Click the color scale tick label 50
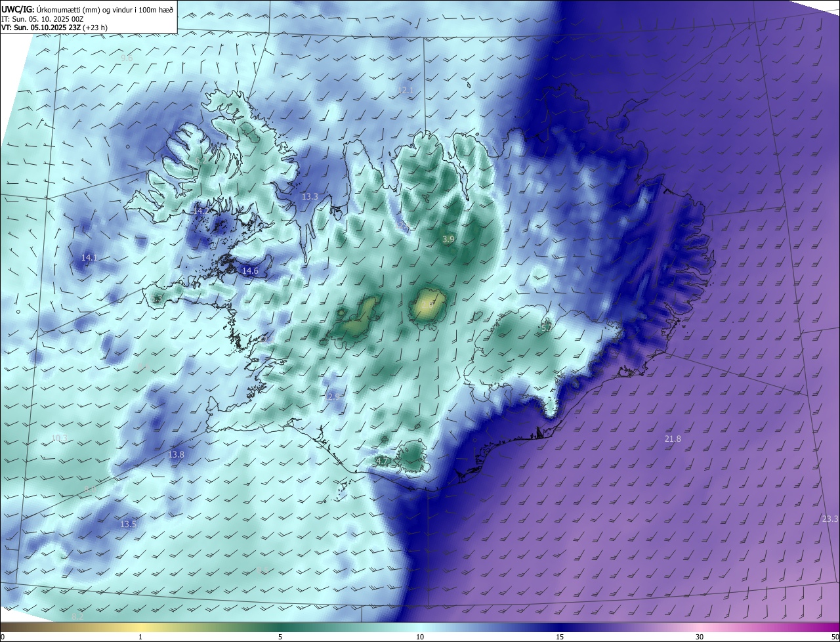Screen dimensions: 840x642 click(835, 637)
